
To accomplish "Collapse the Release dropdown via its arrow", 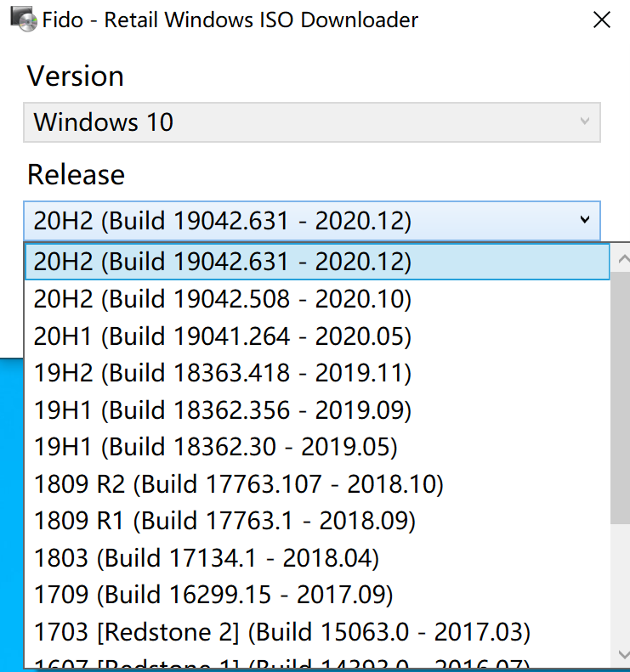I will [585, 220].
